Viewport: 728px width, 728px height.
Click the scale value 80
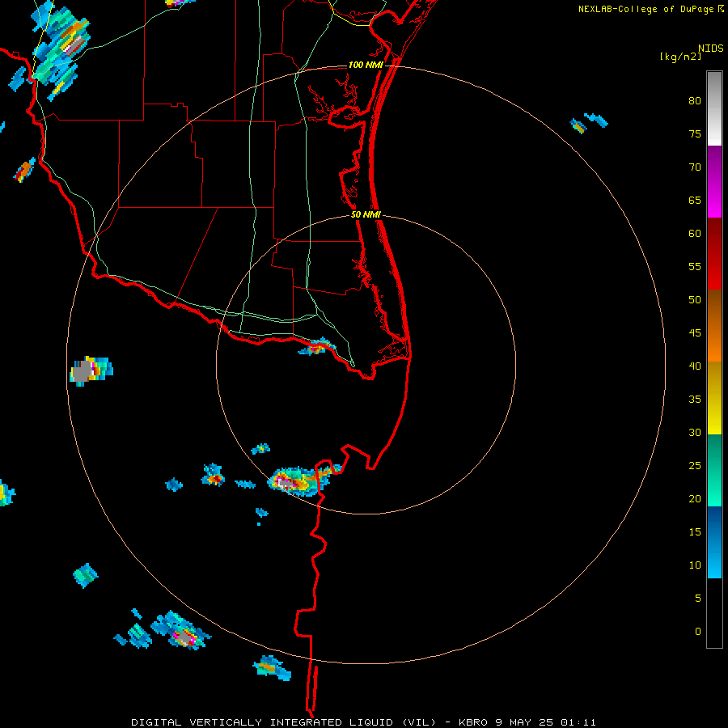(695, 101)
